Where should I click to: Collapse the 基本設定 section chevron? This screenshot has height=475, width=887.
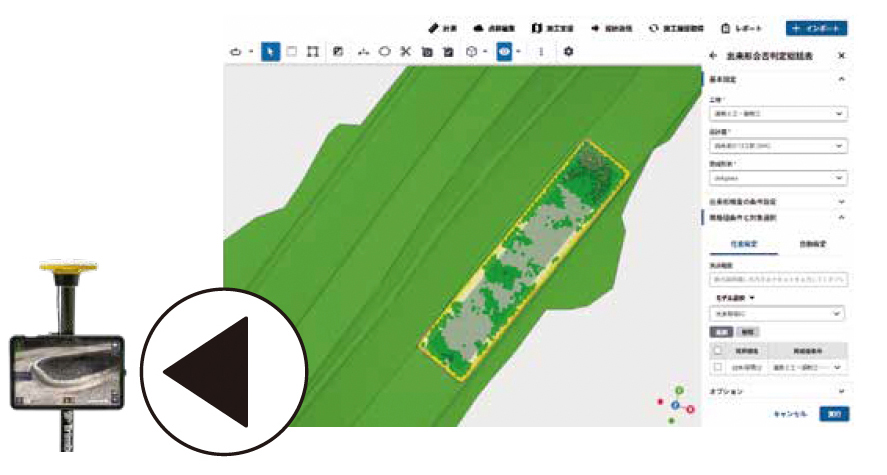841,79
